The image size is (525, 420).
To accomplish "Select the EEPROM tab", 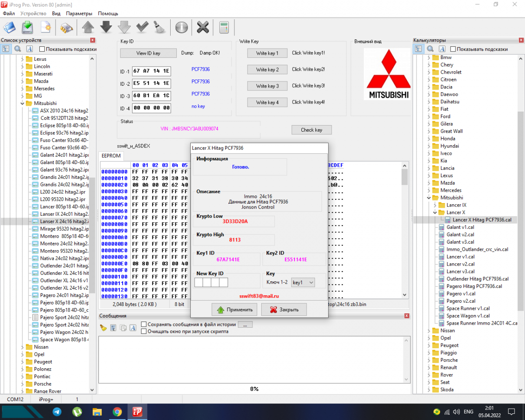I will [111, 156].
